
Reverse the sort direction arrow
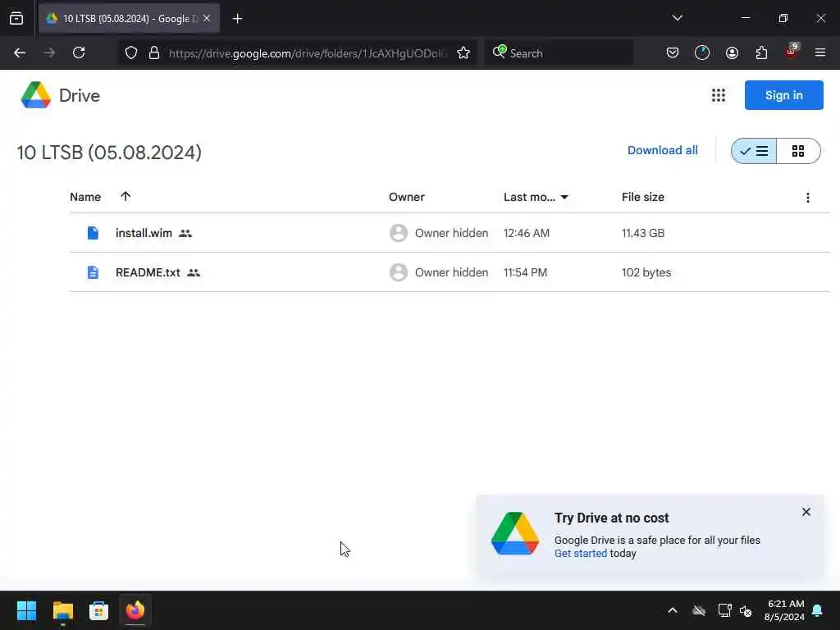[126, 197]
